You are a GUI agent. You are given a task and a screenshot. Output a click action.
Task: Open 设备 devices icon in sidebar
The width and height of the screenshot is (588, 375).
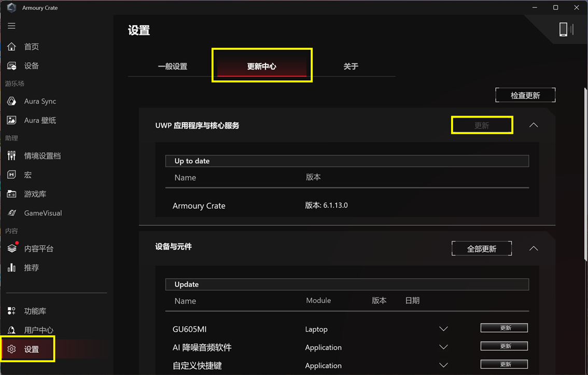pos(11,66)
